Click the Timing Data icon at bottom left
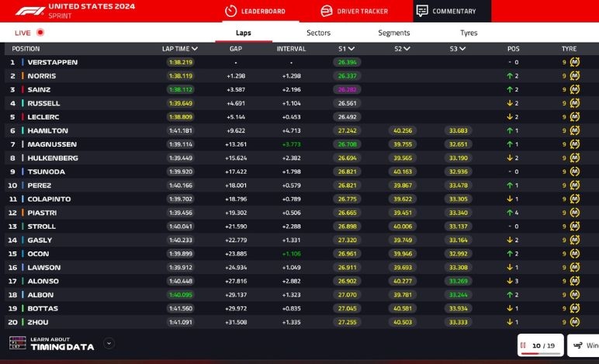Viewport: 599px width, 364px height. point(17,343)
